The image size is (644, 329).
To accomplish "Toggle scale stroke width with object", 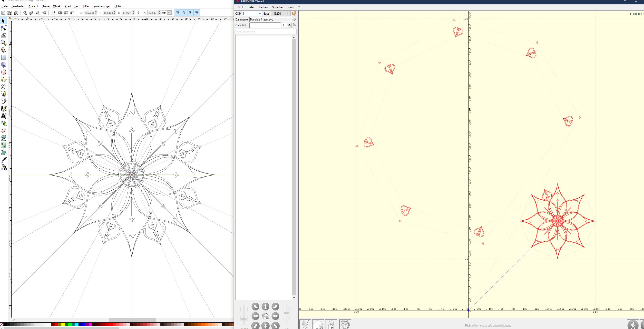I will pos(178,12).
